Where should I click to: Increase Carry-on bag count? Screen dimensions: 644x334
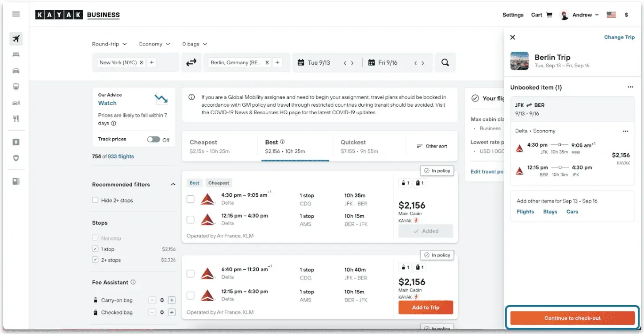172,300
